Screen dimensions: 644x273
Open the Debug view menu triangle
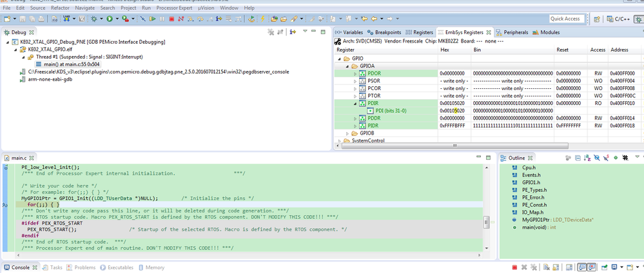(305, 31)
